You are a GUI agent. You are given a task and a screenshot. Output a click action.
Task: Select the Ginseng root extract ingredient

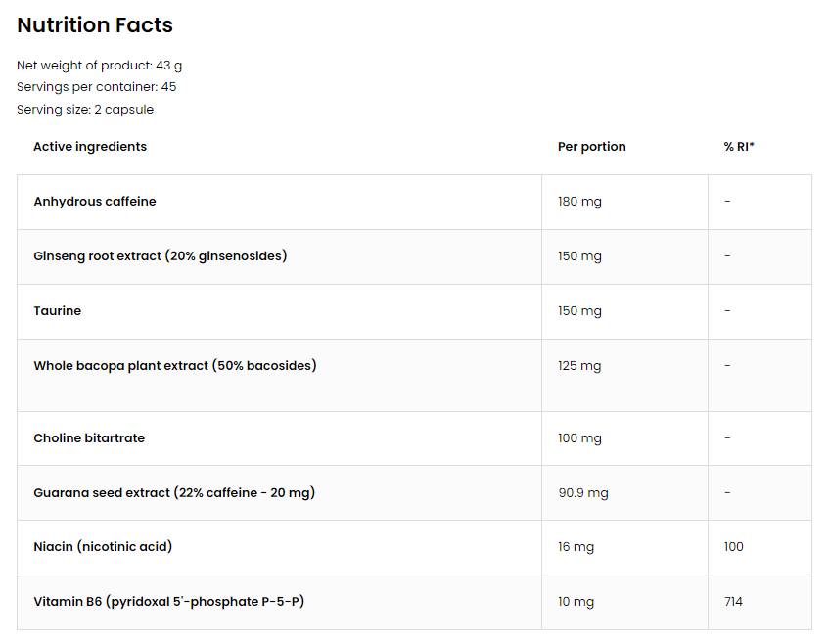click(x=160, y=256)
